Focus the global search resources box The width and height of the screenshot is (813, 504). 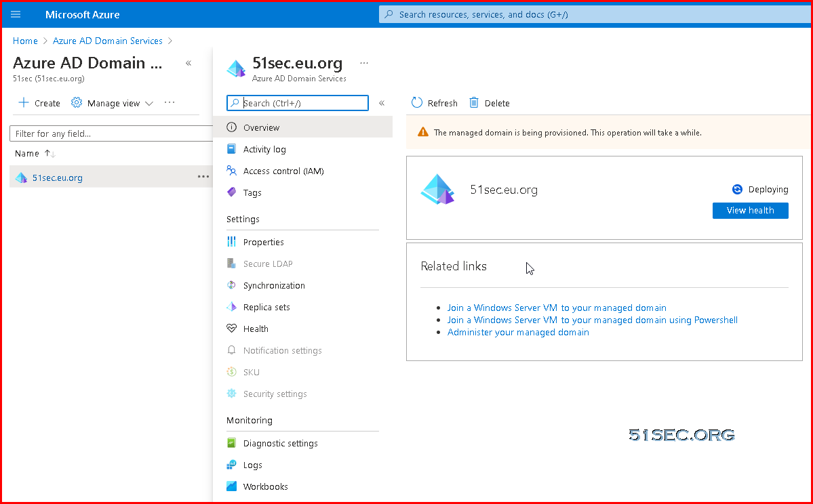click(x=596, y=14)
